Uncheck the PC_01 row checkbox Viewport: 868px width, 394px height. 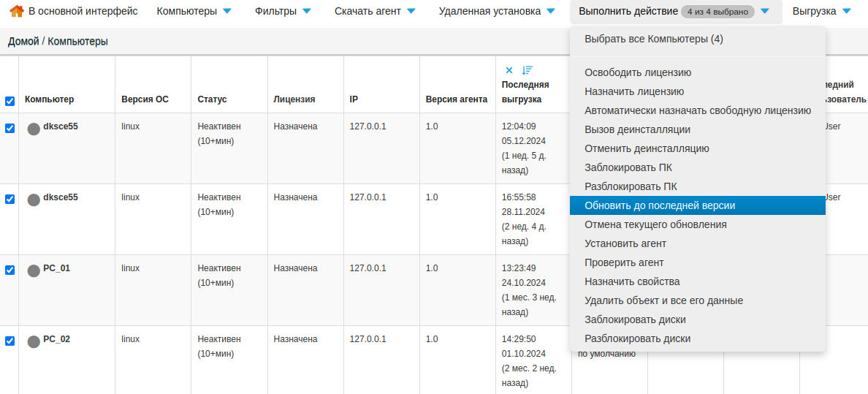pos(9,270)
